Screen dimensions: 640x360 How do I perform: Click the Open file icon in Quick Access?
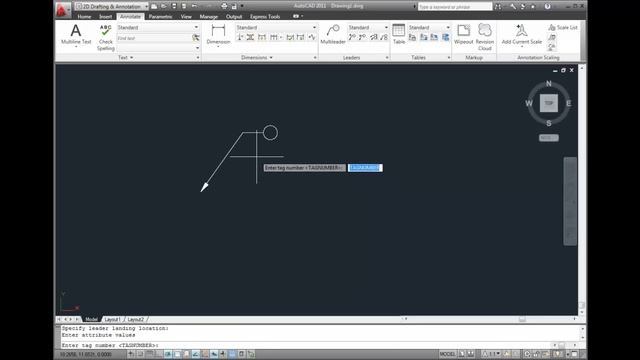pos(164,6)
